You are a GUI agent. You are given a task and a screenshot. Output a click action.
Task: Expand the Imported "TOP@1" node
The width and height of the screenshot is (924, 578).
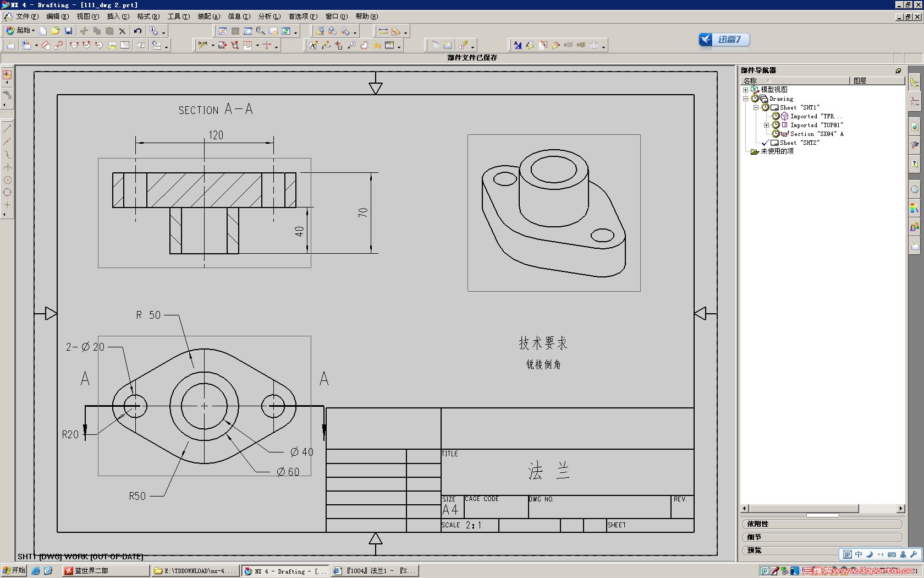pyautogui.click(x=766, y=126)
